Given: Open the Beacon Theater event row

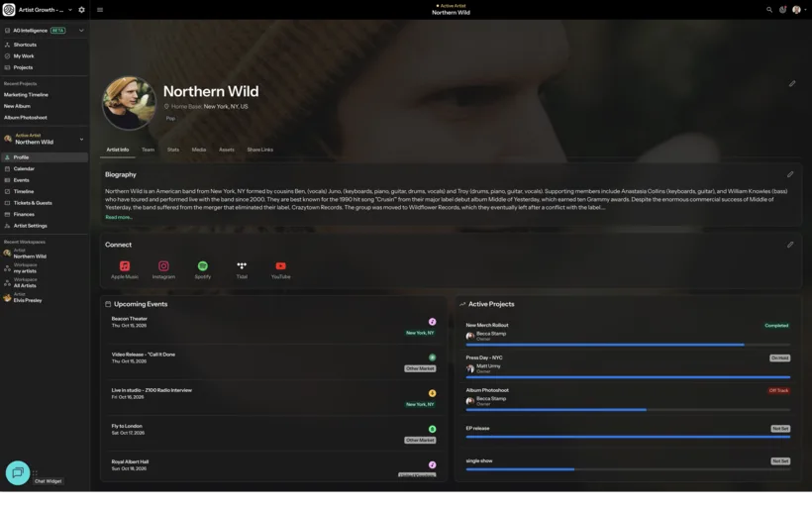Looking at the screenshot, I should (273, 326).
